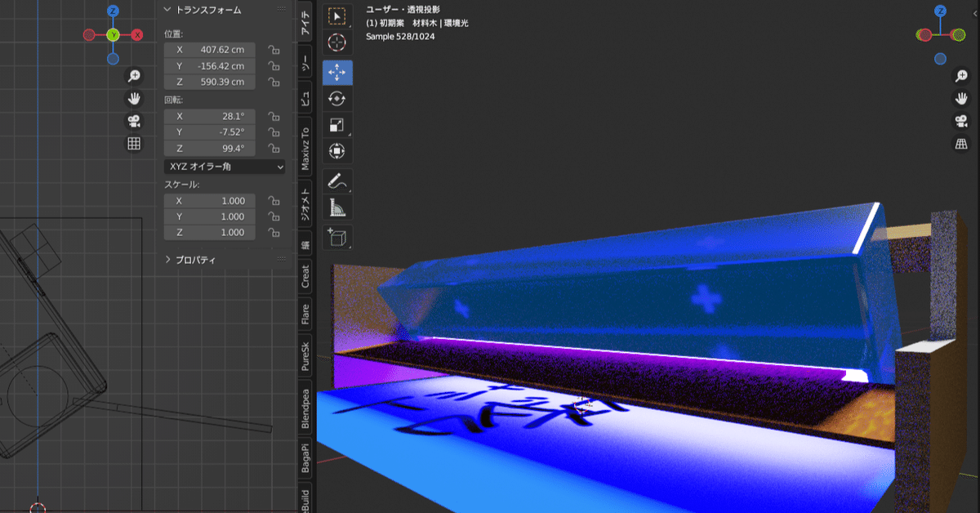Activate the 3D Cursor tool
Image resolution: width=980 pixels, height=513 pixels.
click(336, 44)
